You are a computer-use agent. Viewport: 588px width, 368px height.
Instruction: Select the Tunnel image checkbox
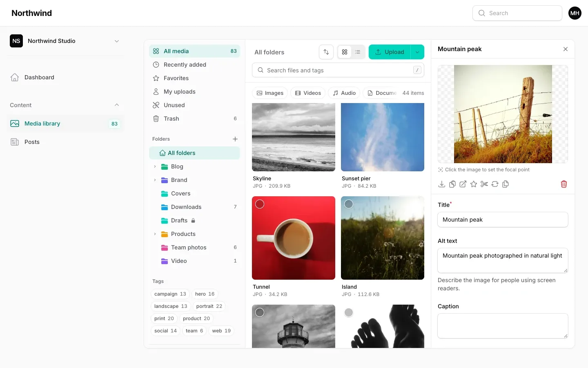pyautogui.click(x=260, y=204)
